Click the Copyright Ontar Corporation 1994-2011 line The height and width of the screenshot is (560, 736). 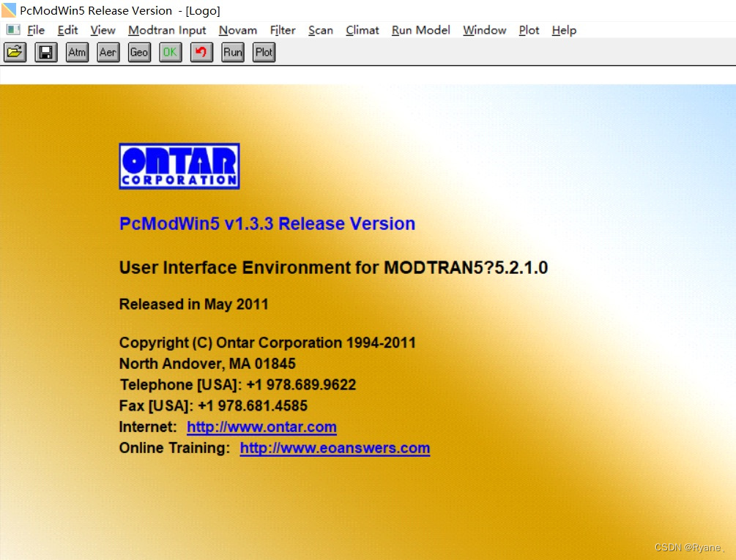[x=267, y=343]
